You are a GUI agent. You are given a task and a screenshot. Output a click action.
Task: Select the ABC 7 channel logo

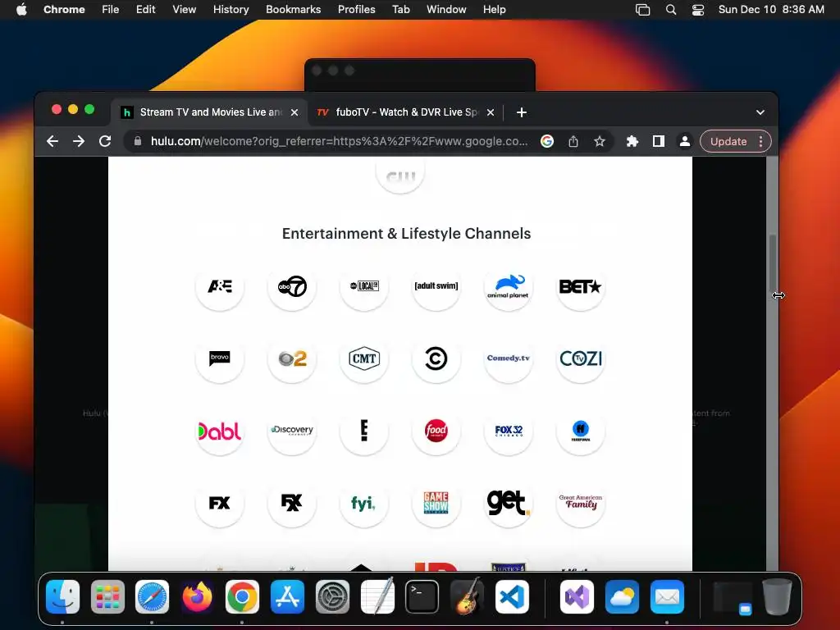tap(292, 286)
